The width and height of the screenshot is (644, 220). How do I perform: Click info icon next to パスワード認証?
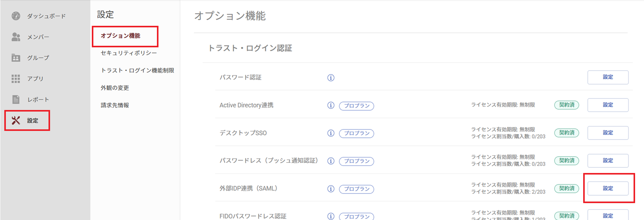click(x=331, y=78)
